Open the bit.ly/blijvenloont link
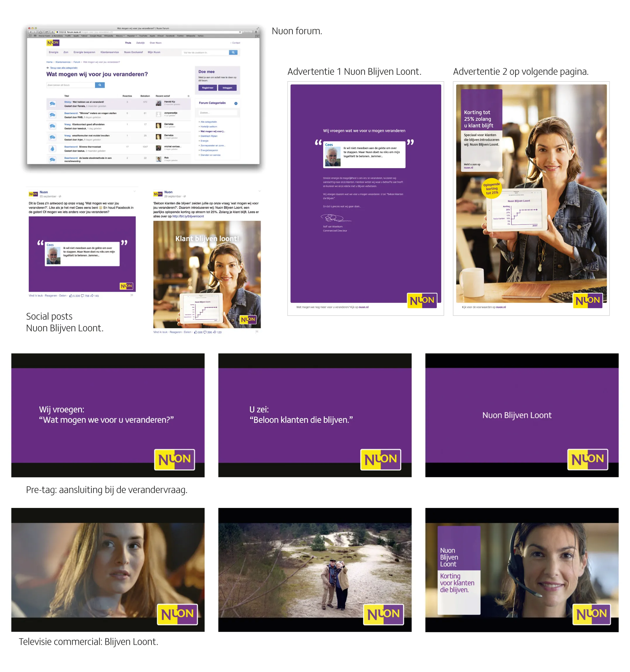The image size is (630, 672). click(x=188, y=216)
